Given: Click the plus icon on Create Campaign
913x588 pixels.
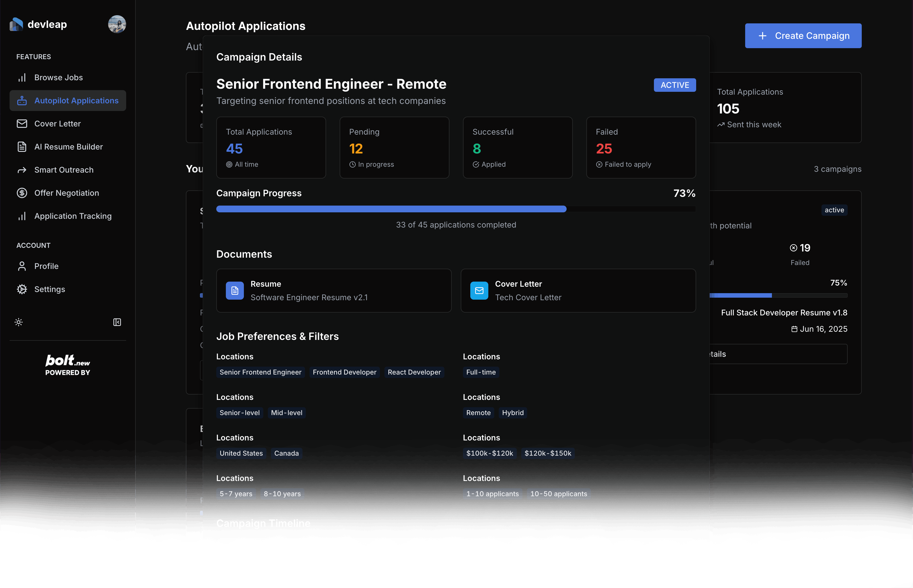Looking at the screenshot, I should pyautogui.click(x=762, y=35).
